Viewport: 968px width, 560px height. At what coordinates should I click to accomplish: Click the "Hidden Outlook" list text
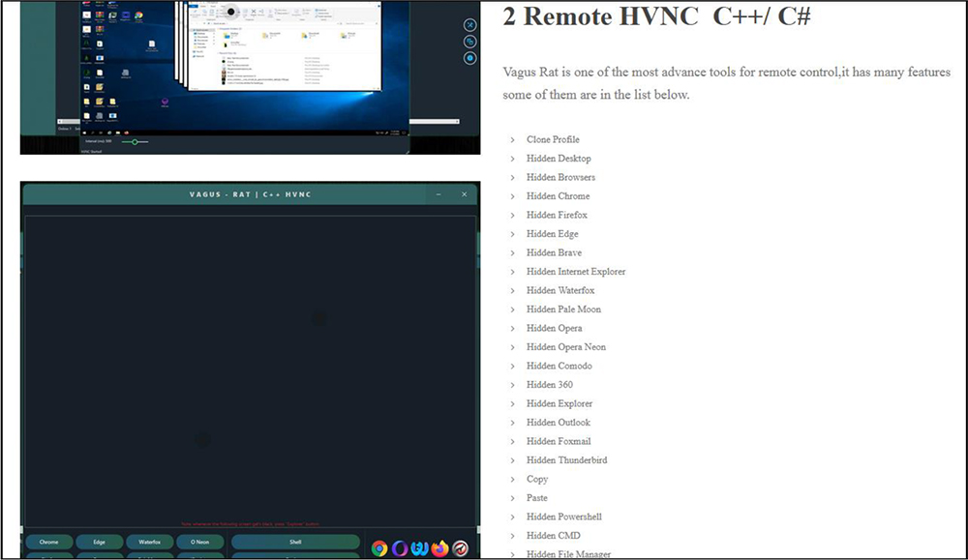tap(559, 423)
